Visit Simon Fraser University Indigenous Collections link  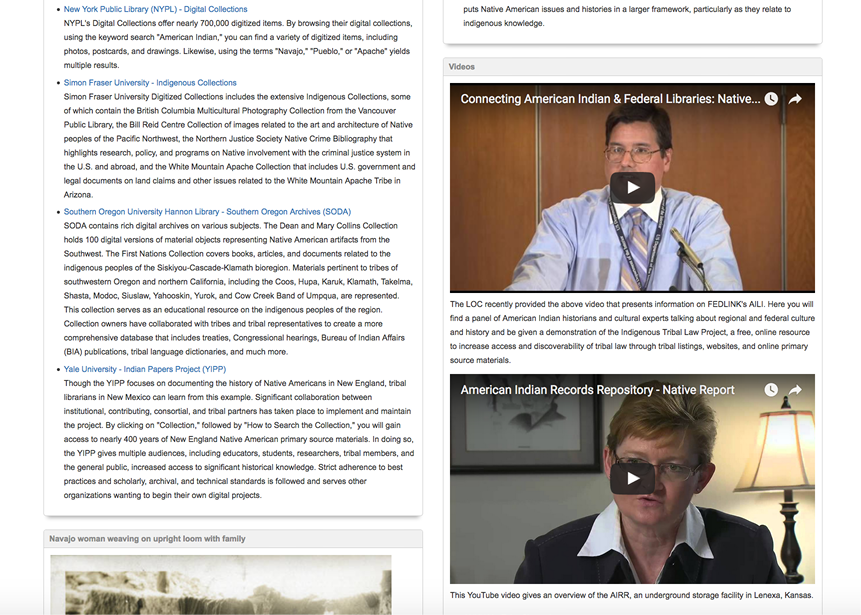(150, 83)
